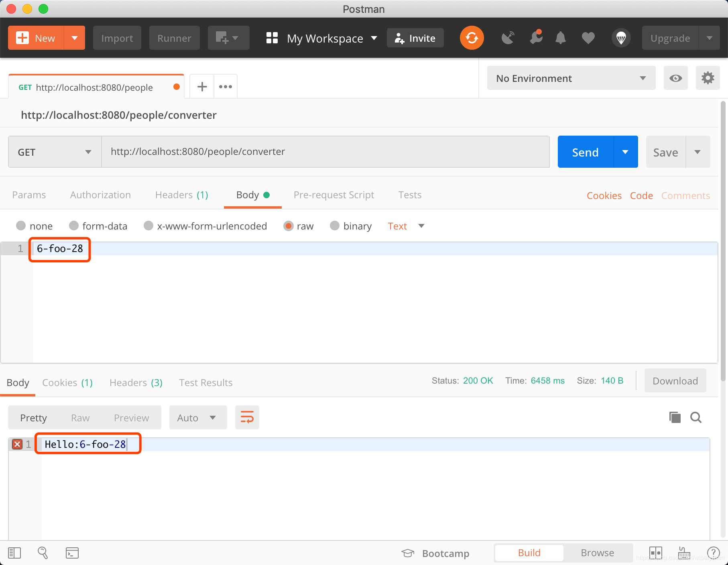Viewport: 728px width, 565px height.
Task: Open manage environments gear icon
Action: point(708,78)
